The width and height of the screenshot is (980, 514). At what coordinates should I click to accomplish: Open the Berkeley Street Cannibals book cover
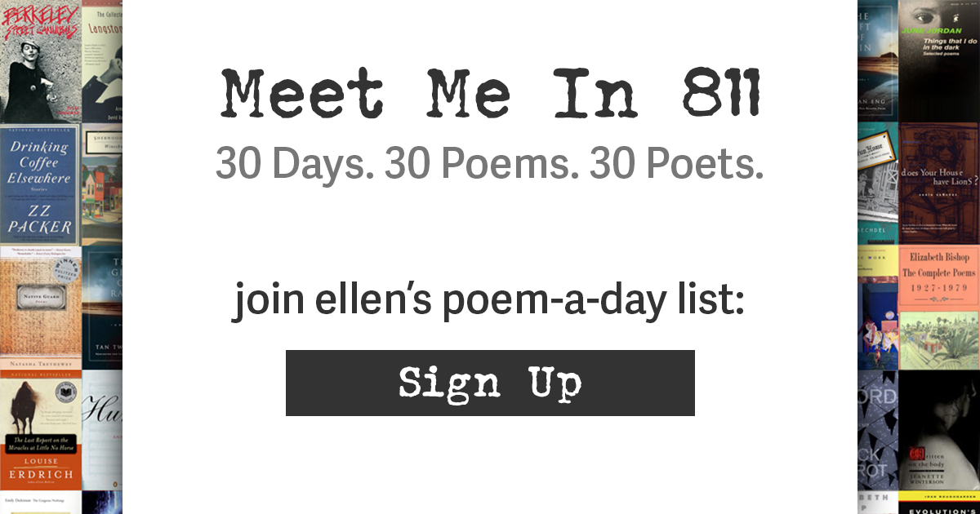41,61
